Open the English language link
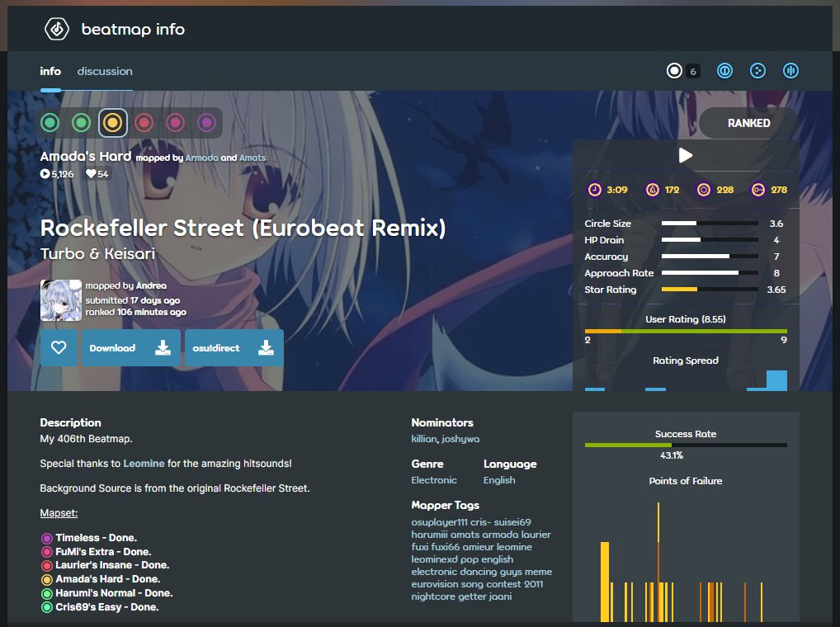The height and width of the screenshot is (627, 840). (x=499, y=480)
